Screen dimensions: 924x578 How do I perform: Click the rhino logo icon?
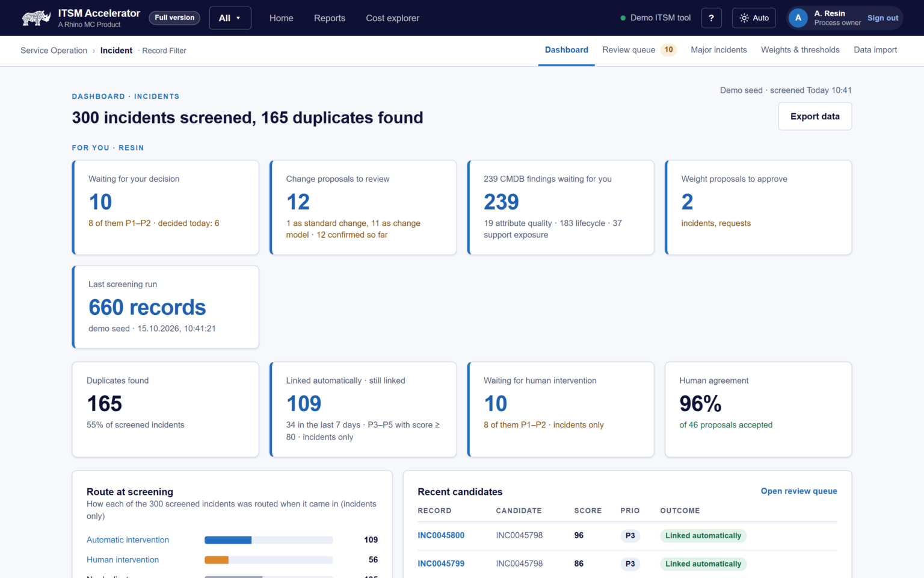(x=36, y=18)
